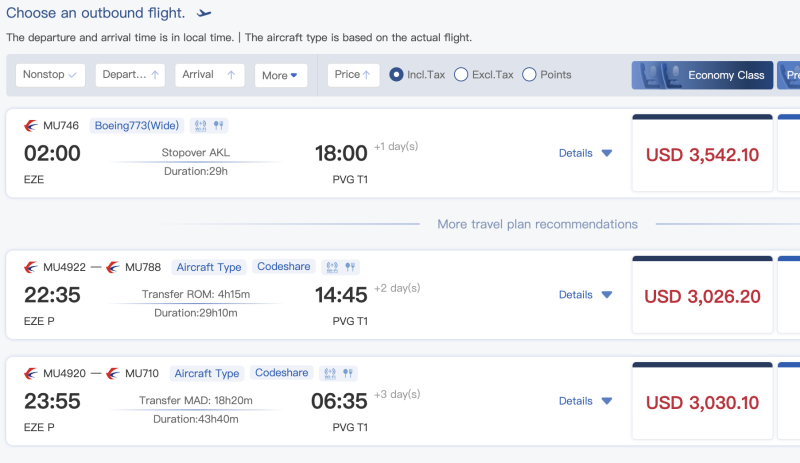800x463 pixels.
Task: Select the Incl.Tax price option
Action: [397, 75]
